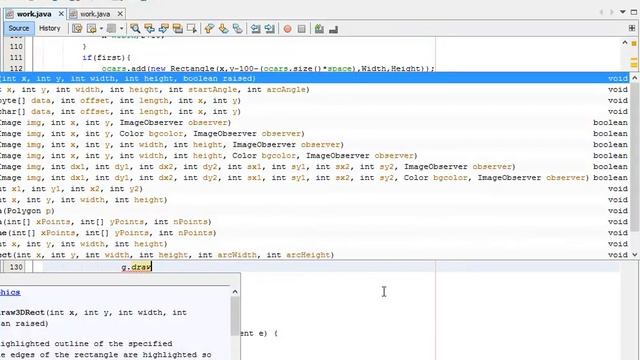Image resolution: width=640 pixels, height=360 pixels.
Task: Click Find Next Occurrence icon
Action: pyautogui.click(x=164, y=29)
